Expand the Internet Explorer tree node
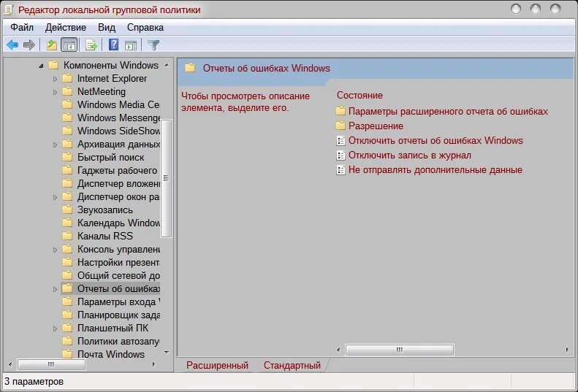The height and width of the screenshot is (392, 578). [x=55, y=79]
